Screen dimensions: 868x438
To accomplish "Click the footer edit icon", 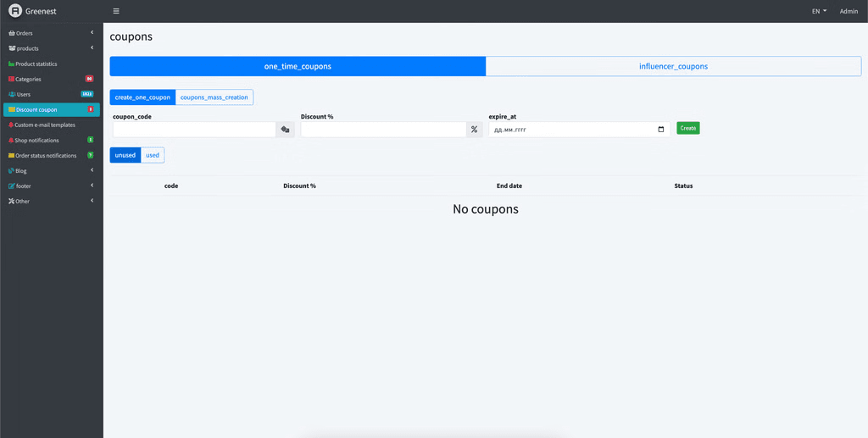I will 12,186.
